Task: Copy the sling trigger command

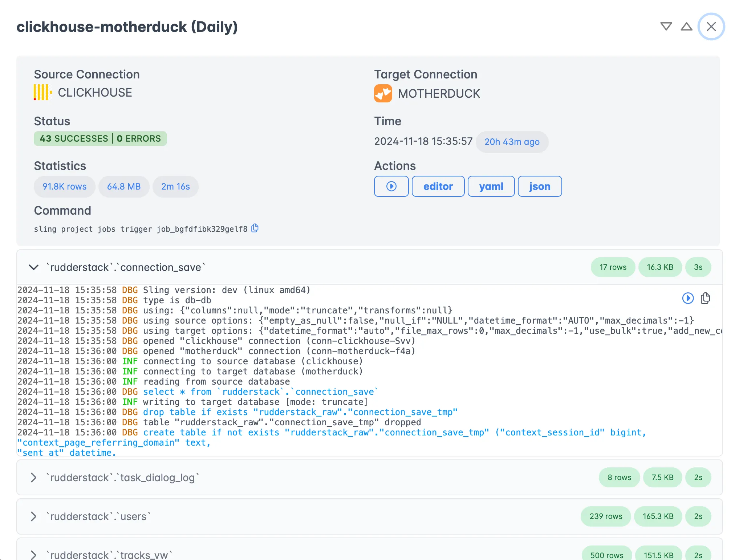Action: pos(255,228)
